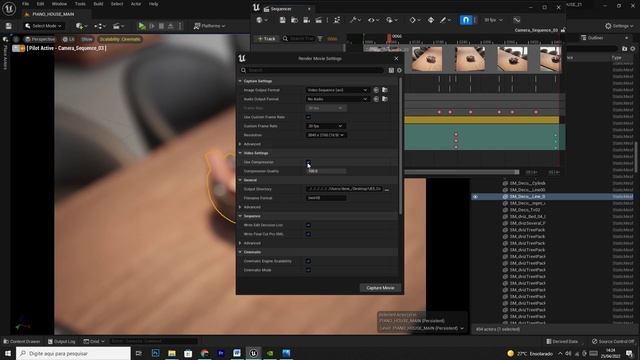Open the Image Output Format dropdown
The width and height of the screenshot is (640, 360).
pyautogui.click(x=337, y=90)
